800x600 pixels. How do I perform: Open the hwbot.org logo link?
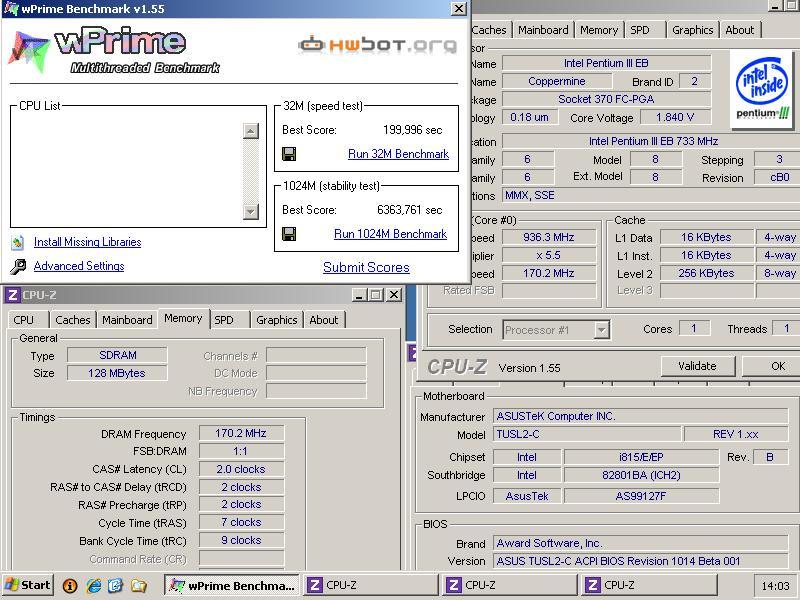pos(378,45)
